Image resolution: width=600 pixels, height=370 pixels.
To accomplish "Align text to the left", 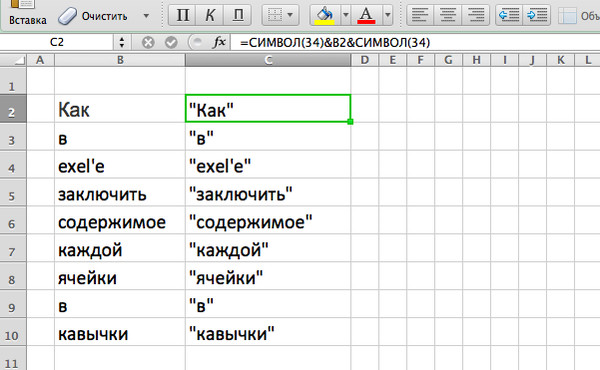I will coord(420,15).
